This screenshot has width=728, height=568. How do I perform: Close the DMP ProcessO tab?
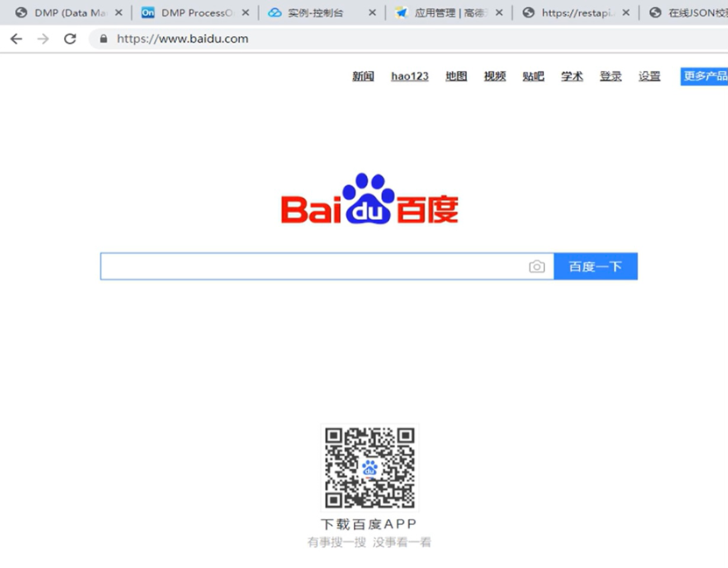pos(245,12)
